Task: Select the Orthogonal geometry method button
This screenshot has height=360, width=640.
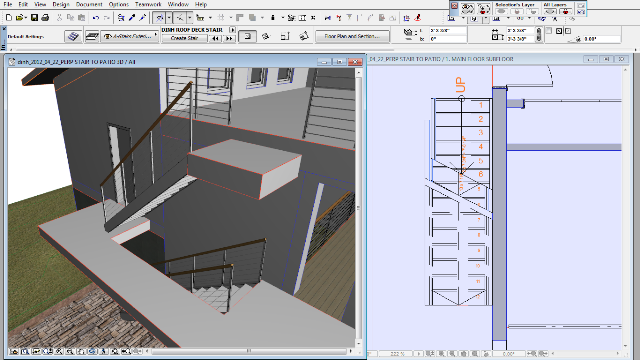Action: (247, 36)
